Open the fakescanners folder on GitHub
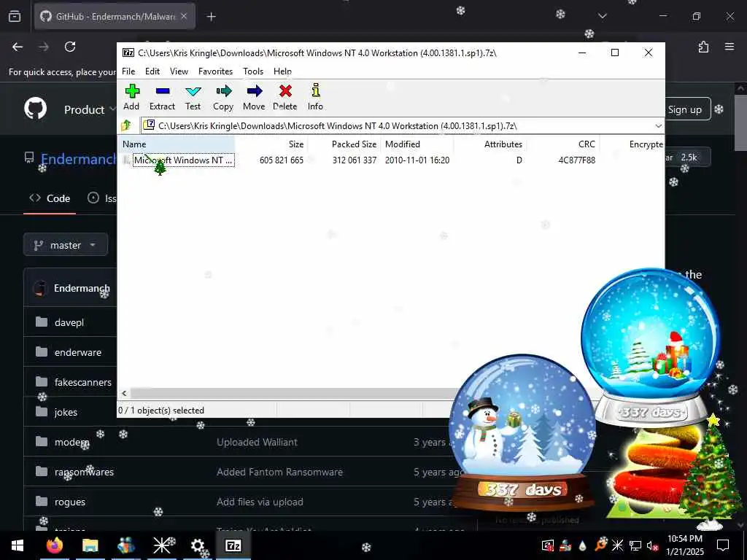The height and width of the screenshot is (560, 747). tap(83, 382)
